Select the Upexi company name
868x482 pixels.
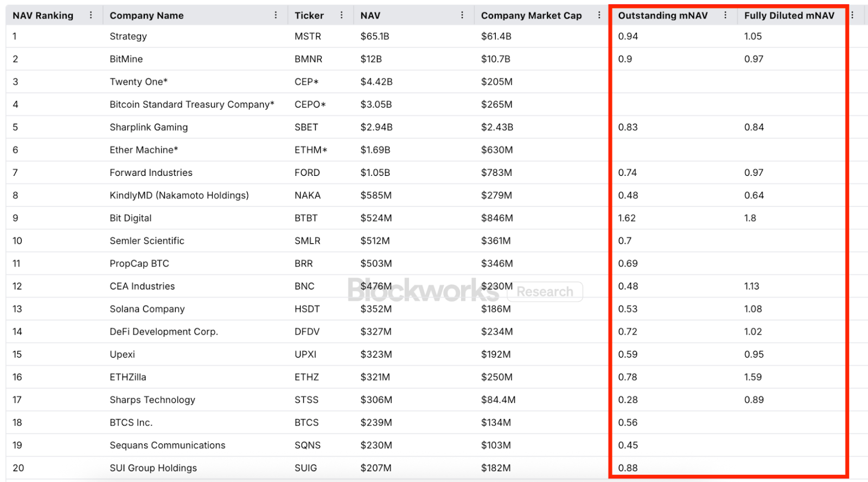[x=122, y=354]
